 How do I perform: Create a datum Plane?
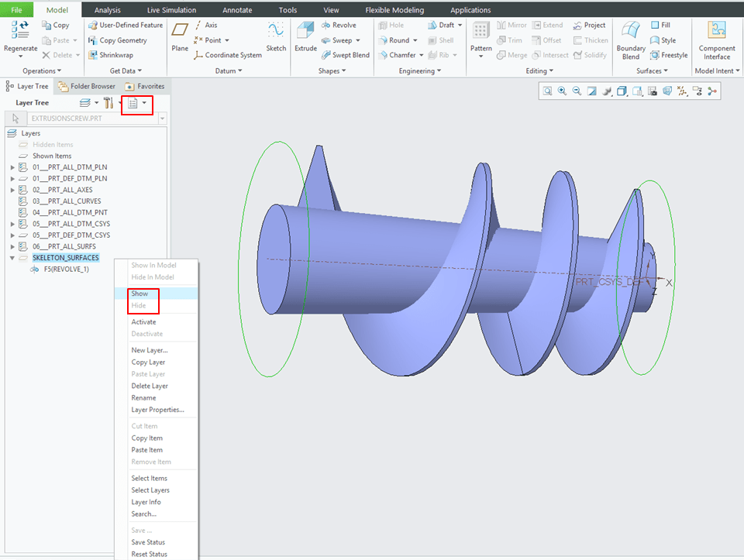pyautogui.click(x=180, y=36)
